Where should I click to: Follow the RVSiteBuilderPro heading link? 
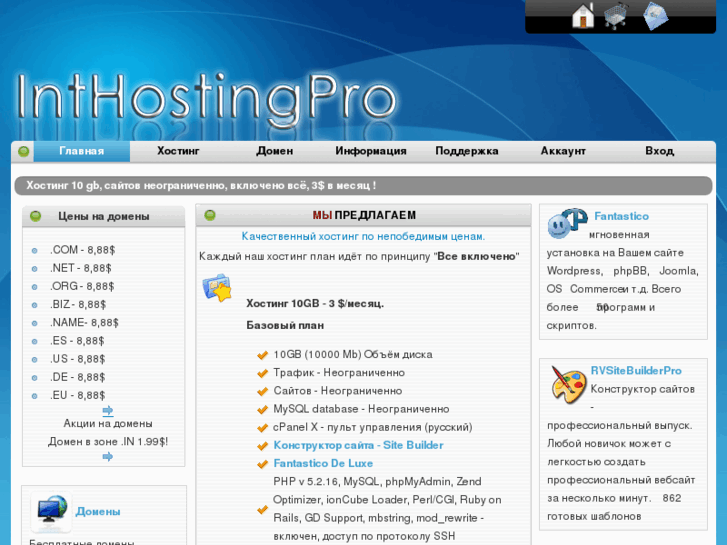[636, 371]
